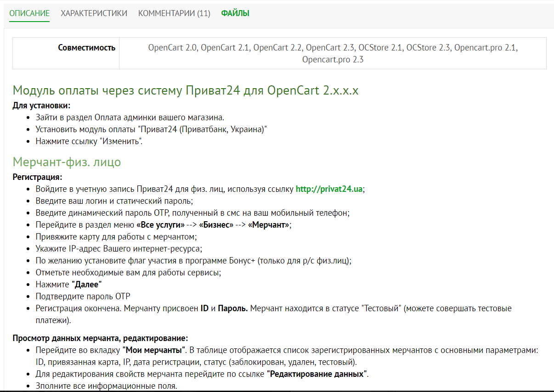Click the OpenCart compatibility versions list cell
Viewport: 554px width, 392px height.
pyautogui.click(x=333, y=53)
